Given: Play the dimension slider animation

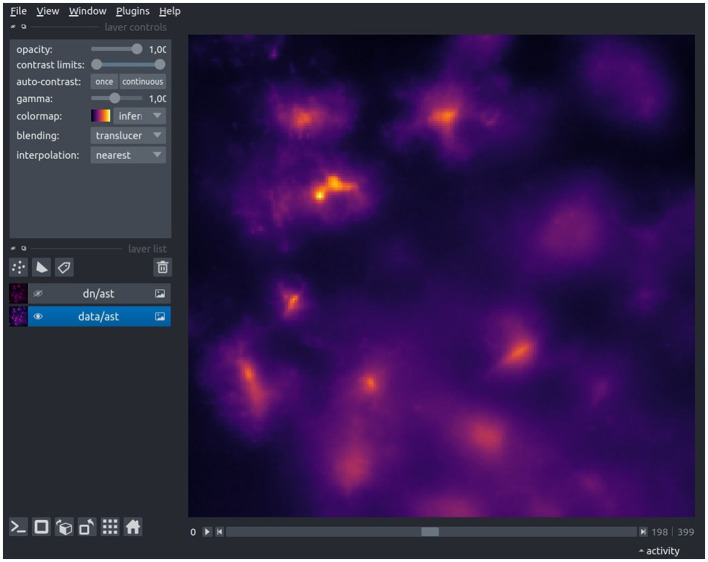Looking at the screenshot, I should click(207, 532).
